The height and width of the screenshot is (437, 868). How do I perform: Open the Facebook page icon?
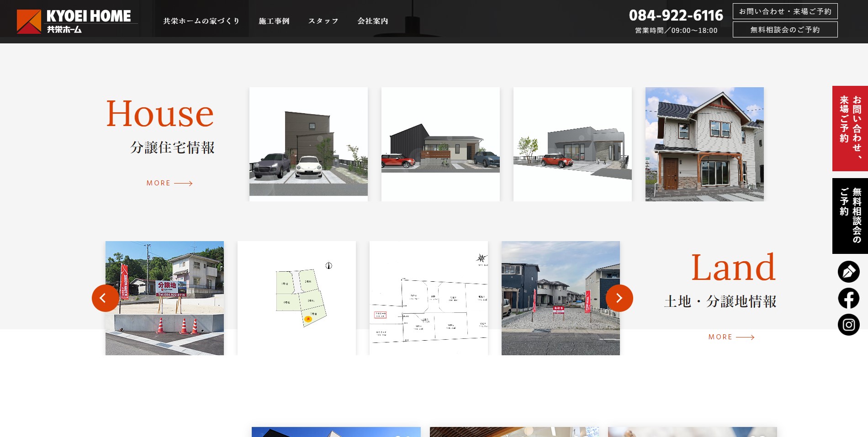tap(848, 298)
